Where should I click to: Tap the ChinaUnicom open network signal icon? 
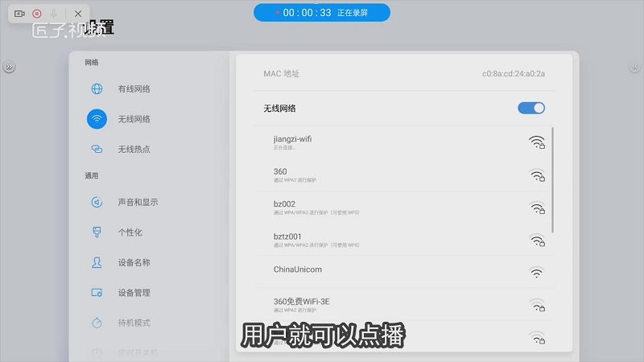pos(536,273)
